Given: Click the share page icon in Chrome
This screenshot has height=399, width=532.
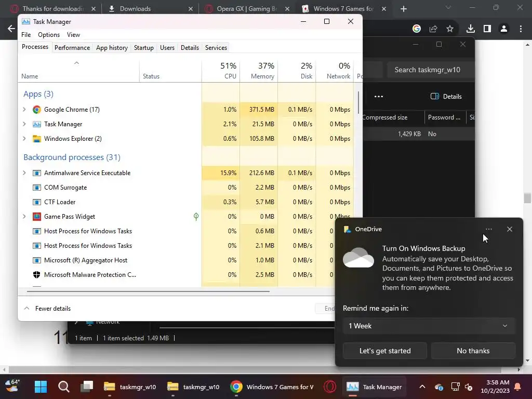Looking at the screenshot, I should tap(433, 29).
